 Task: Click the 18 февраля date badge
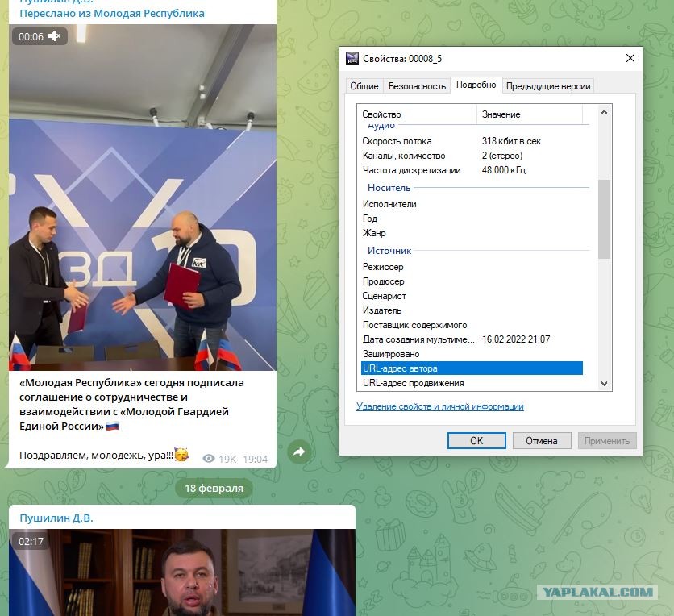coord(214,489)
